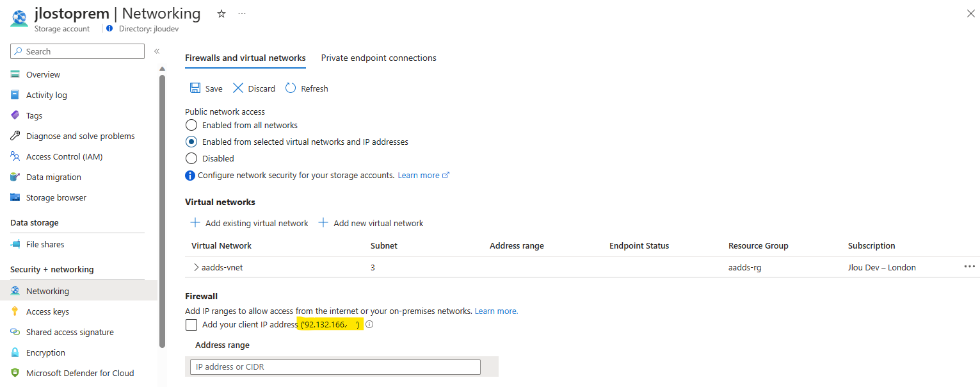
Task: Collapse the sidebar with the double-chevron icon
Action: pyautogui.click(x=157, y=51)
